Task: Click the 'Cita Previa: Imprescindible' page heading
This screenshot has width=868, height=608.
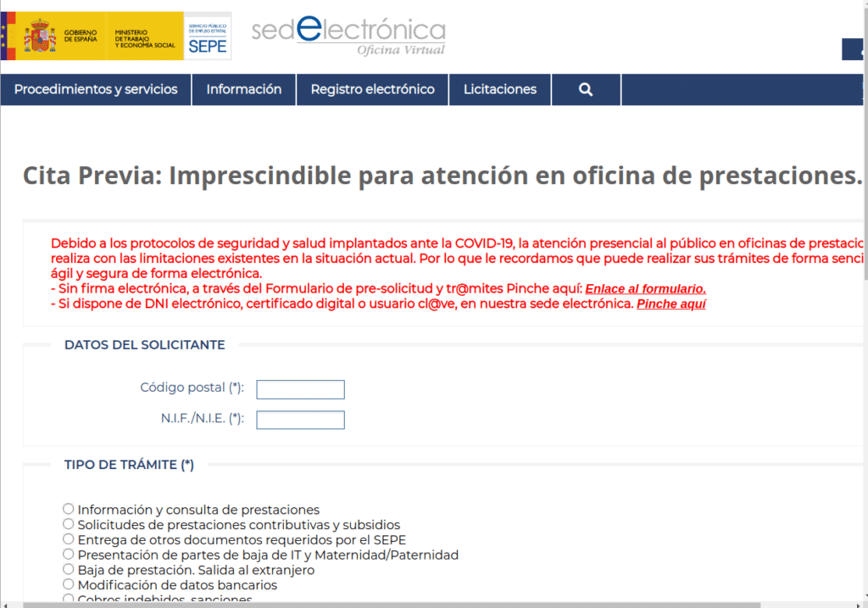Action: tap(442, 176)
